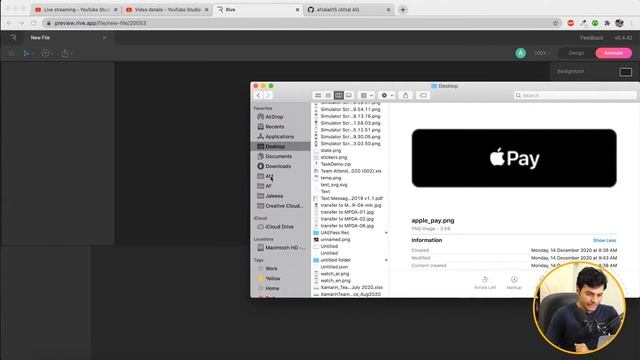Click Finder share button
This screenshot has height=360, width=640.
[x=405, y=96]
